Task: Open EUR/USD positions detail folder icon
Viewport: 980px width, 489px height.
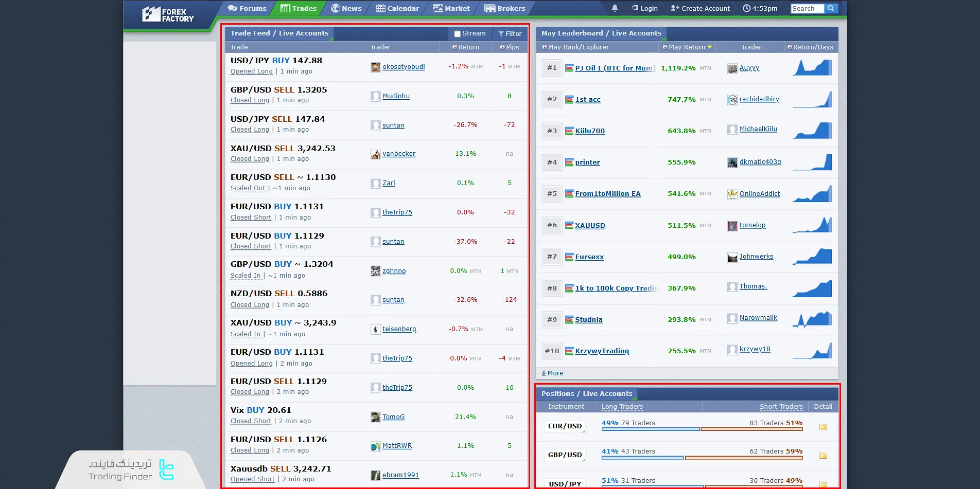Action: click(x=823, y=427)
